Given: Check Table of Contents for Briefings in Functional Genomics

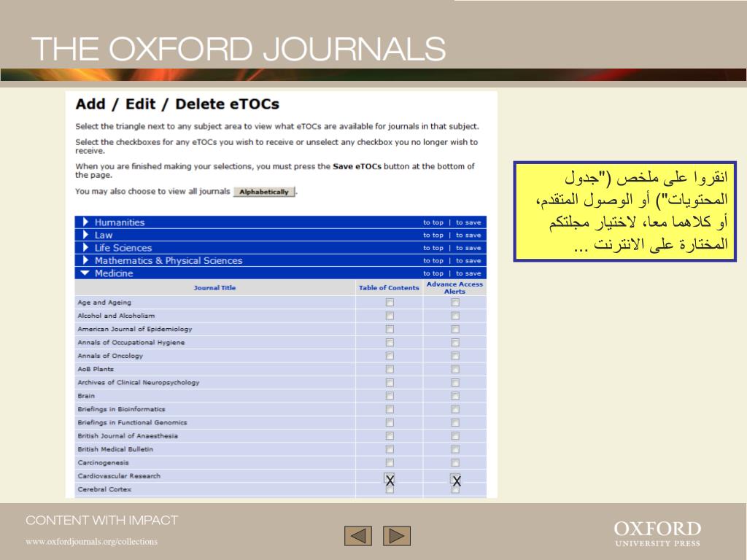Looking at the screenshot, I should tap(390, 422).
